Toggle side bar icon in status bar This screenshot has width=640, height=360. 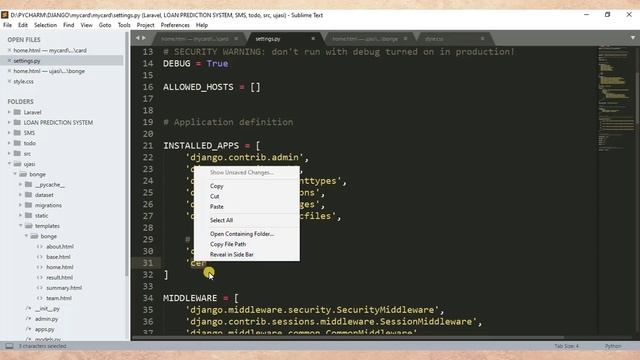pyautogui.click(x=9, y=346)
